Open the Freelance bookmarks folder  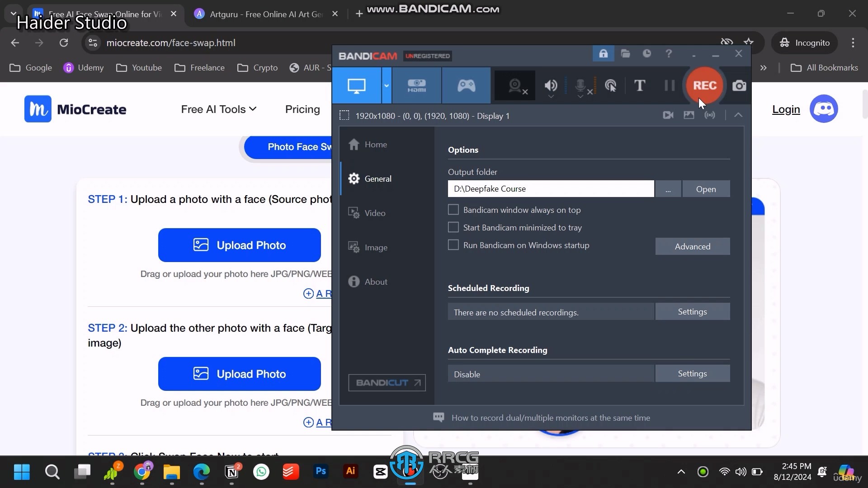[200, 68]
